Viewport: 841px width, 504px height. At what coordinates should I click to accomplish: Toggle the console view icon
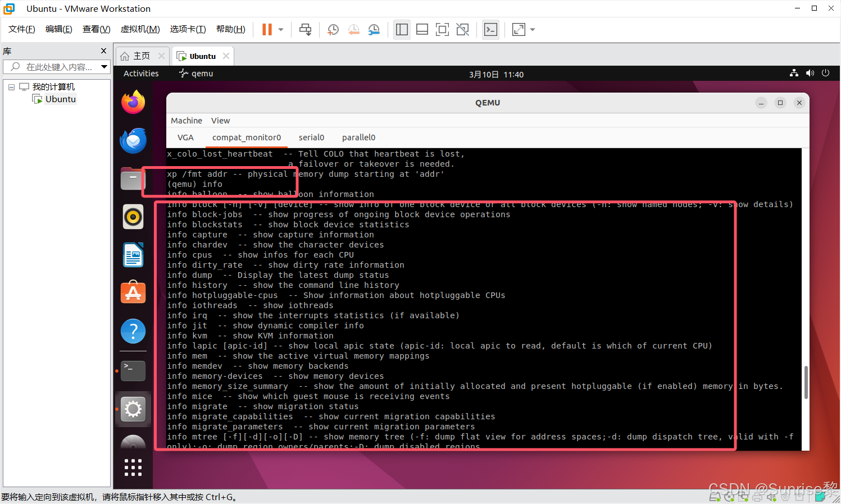click(490, 29)
